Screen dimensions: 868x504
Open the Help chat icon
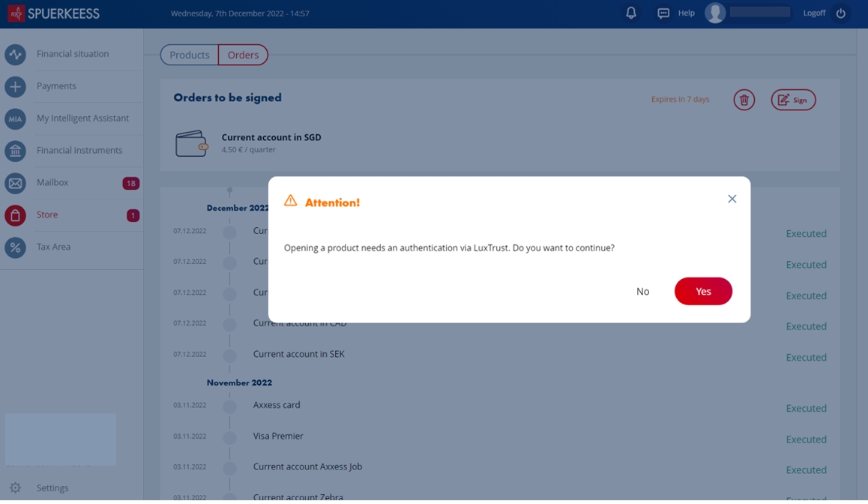(663, 13)
